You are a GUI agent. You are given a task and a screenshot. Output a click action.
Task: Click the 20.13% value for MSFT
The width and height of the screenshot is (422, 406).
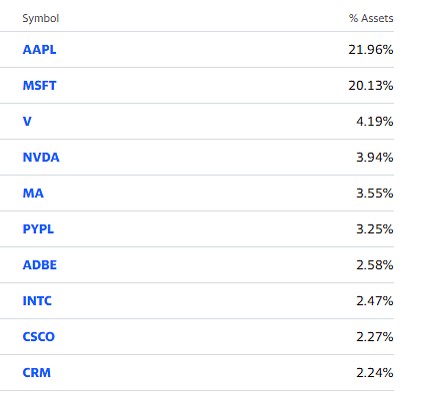click(x=371, y=86)
